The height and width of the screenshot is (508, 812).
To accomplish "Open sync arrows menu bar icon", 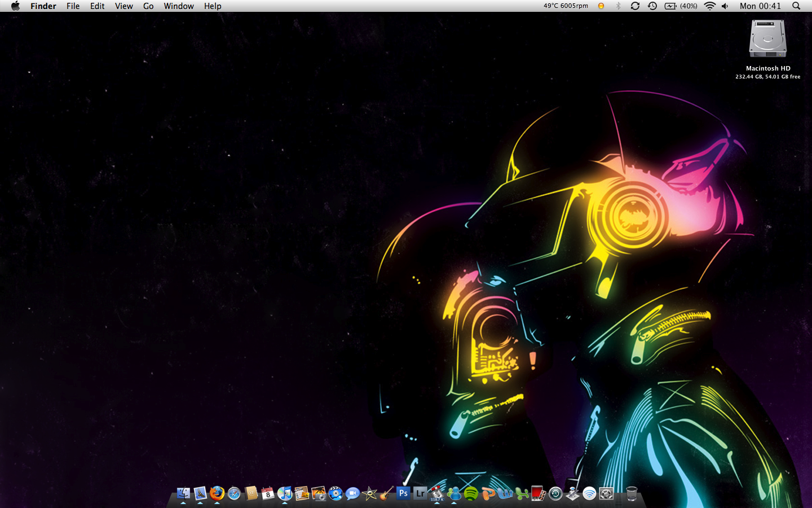I will coord(635,6).
